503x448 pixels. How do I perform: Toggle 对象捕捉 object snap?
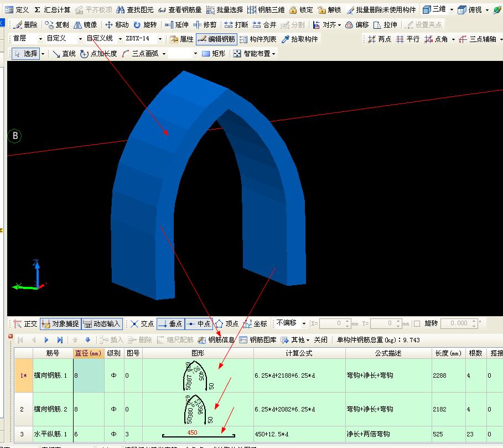point(60,323)
